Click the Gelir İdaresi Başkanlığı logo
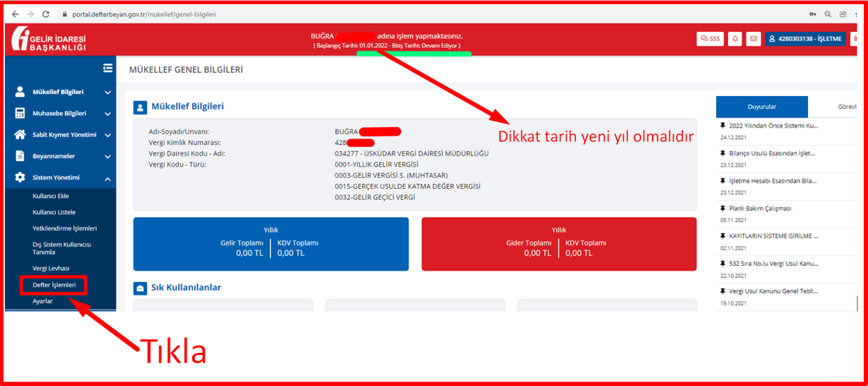The width and height of the screenshot is (868, 386). tap(49, 39)
